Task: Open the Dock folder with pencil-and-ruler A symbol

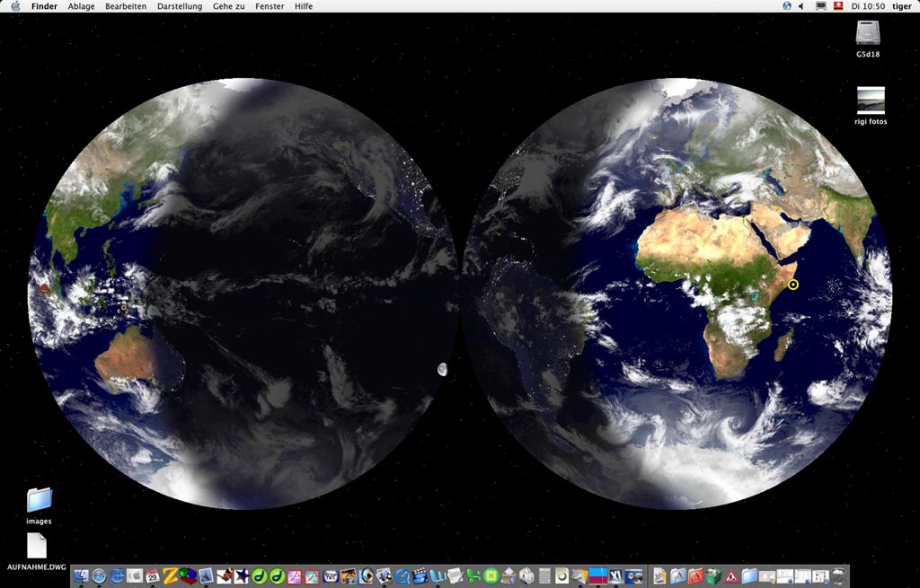Action: (x=677, y=575)
